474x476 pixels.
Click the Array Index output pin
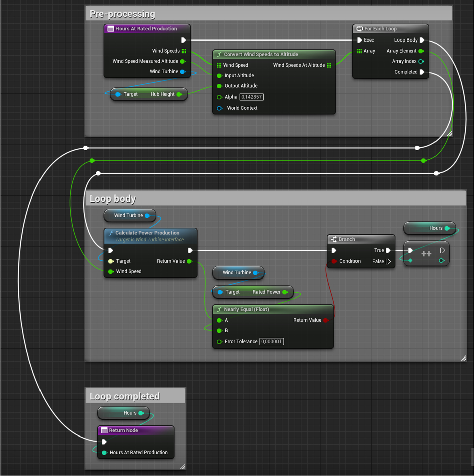421,61
